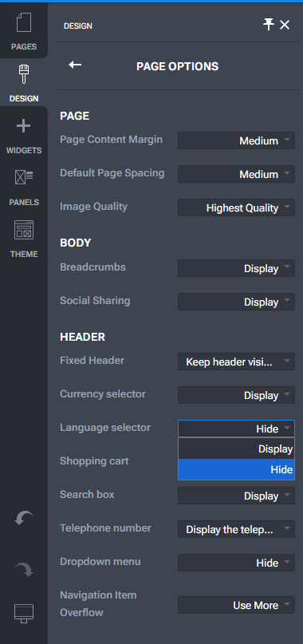This screenshot has height=644, width=303.
Task: Click the Telephone number label
Action: 105,528
